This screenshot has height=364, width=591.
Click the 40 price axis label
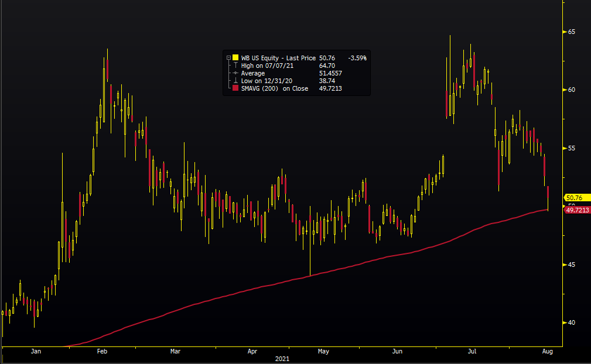572,322
